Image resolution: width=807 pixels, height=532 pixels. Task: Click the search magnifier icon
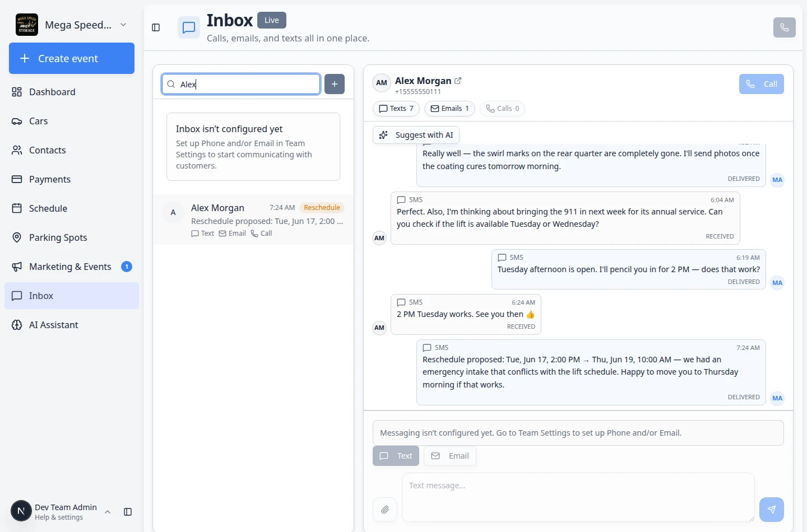pyautogui.click(x=171, y=84)
